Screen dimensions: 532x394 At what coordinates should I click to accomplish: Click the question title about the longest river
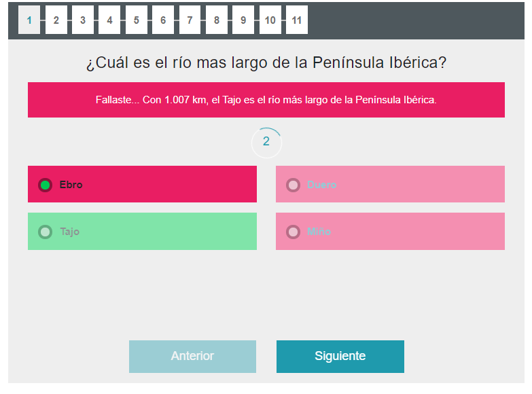pos(266,63)
